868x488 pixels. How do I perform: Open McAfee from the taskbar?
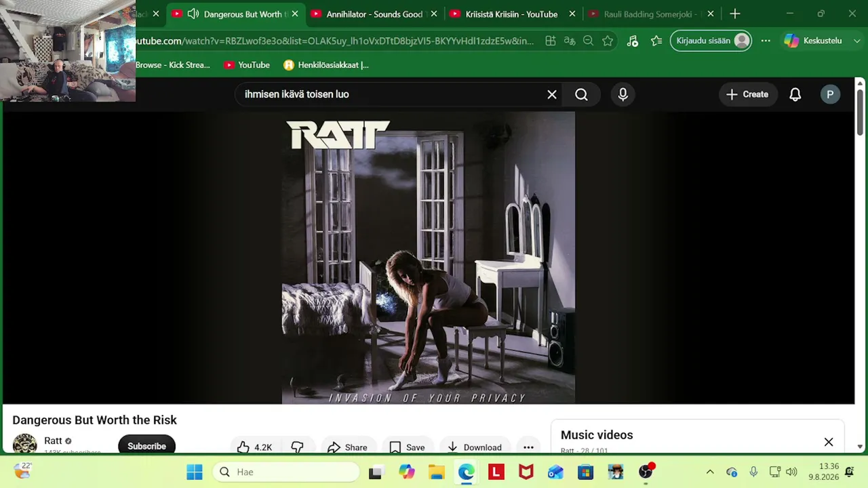[x=526, y=472]
